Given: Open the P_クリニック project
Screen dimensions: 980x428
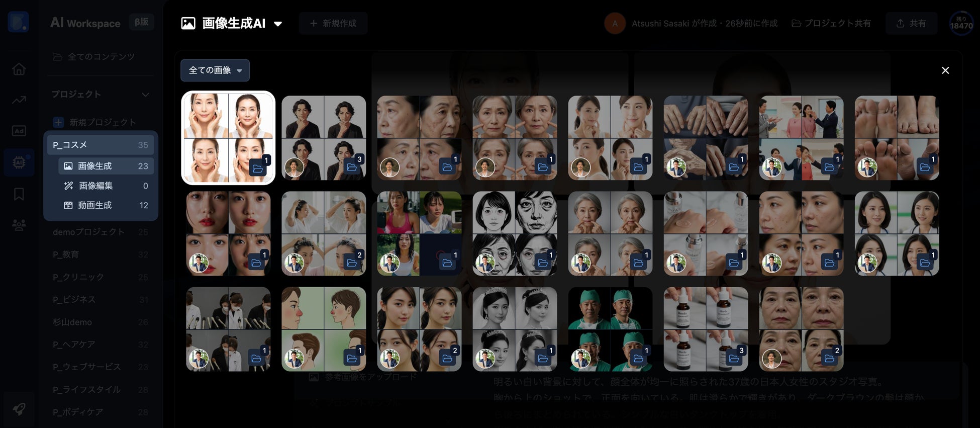Looking at the screenshot, I should pos(101,277).
